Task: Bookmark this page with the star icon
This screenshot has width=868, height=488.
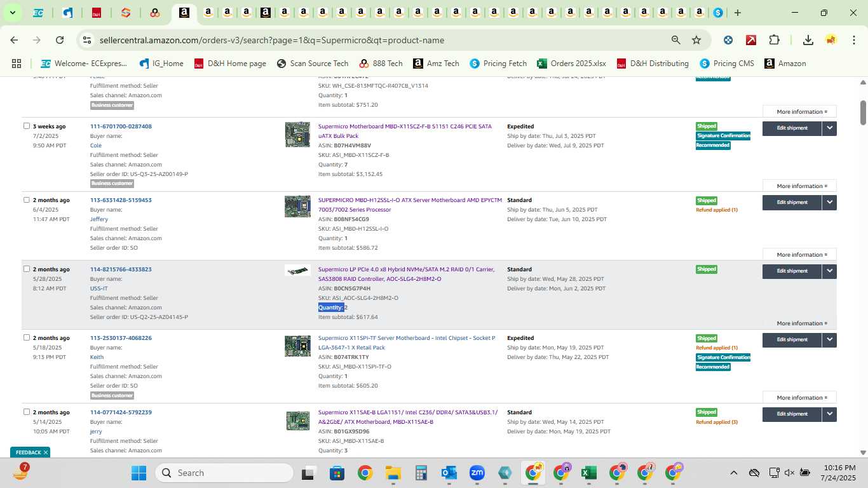Action: pyautogui.click(x=696, y=40)
